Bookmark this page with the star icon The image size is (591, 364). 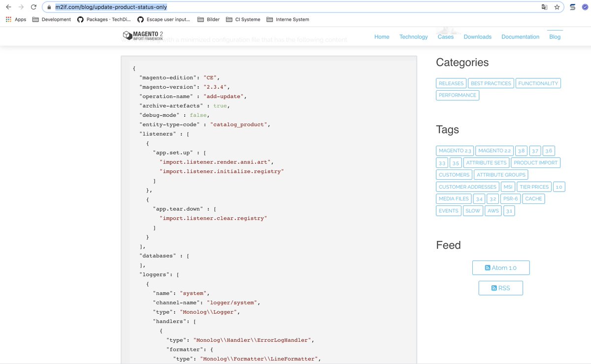557,7
